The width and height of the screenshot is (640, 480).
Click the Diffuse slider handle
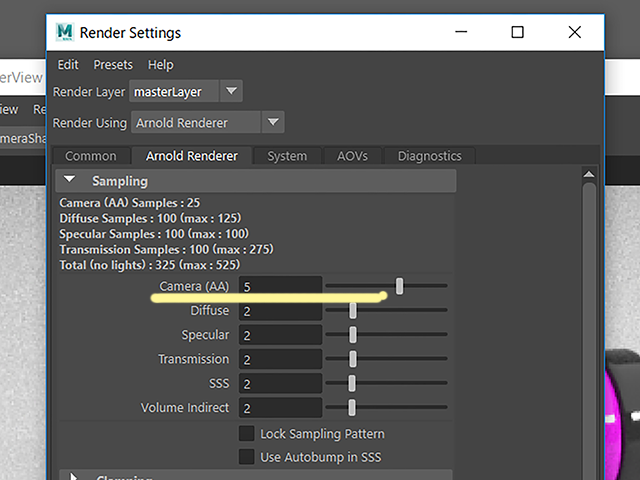pos(353,311)
